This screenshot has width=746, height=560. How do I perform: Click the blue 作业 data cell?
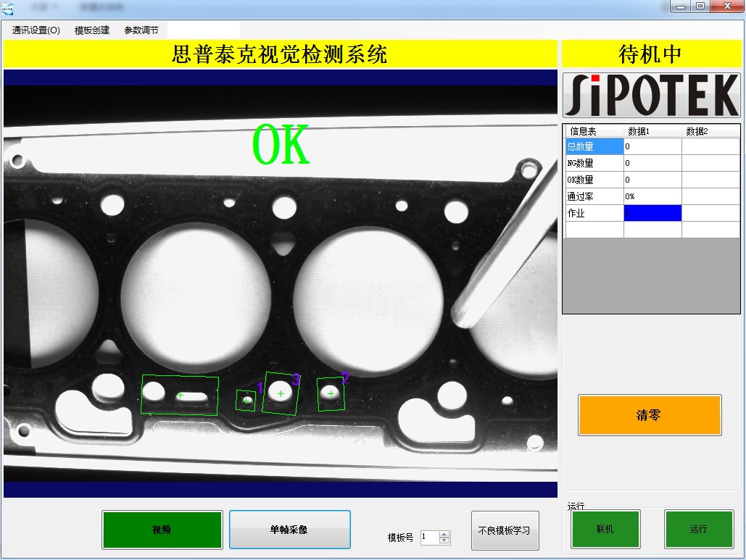652,213
